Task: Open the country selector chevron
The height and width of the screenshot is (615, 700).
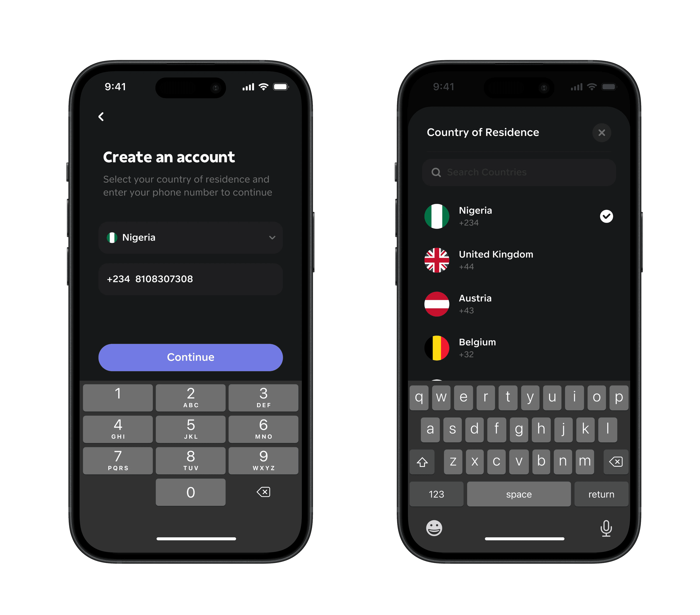Action: click(272, 238)
